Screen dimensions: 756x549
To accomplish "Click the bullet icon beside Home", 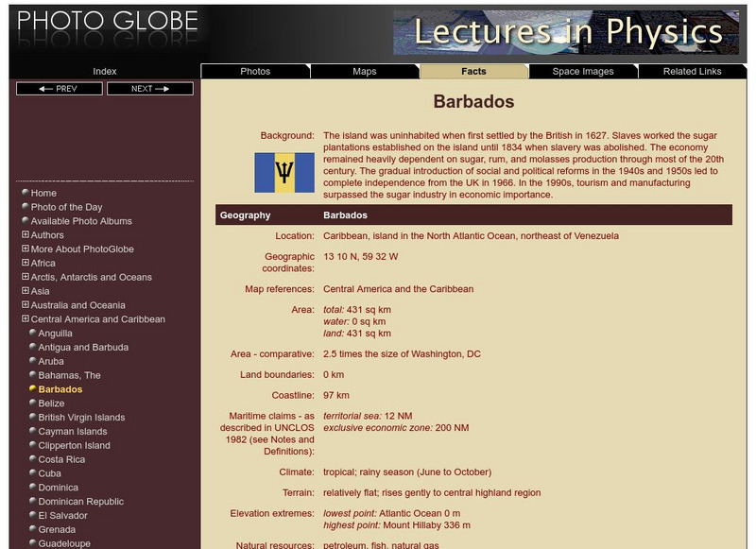I will point(26,193).
